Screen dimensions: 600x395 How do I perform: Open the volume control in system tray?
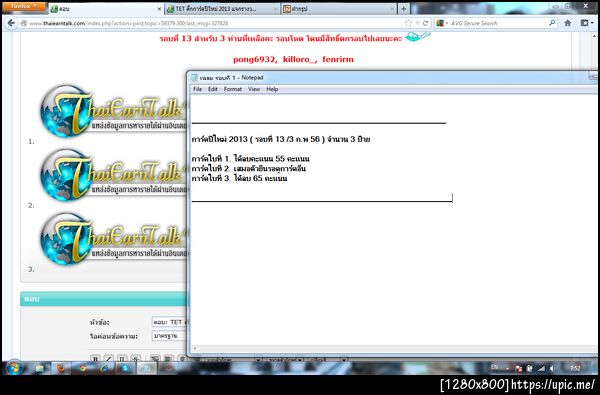pyautogui.click(x=552, y=368)
